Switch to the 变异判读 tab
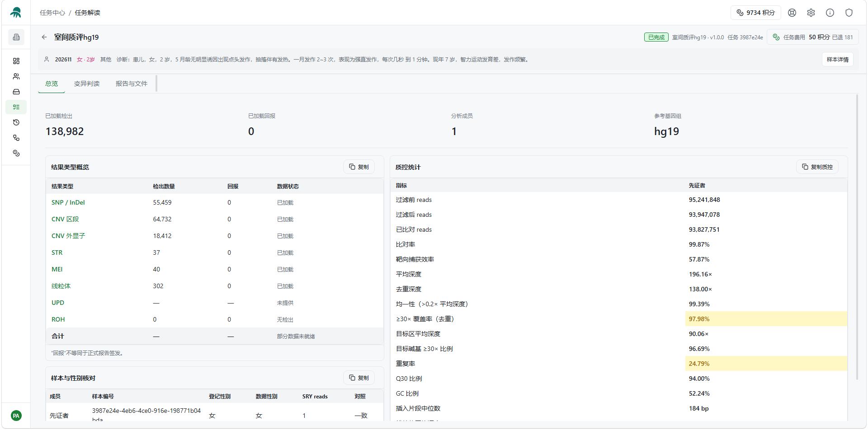Image resolution: width=868 pixels, height=430 pixels. point(87,84)
